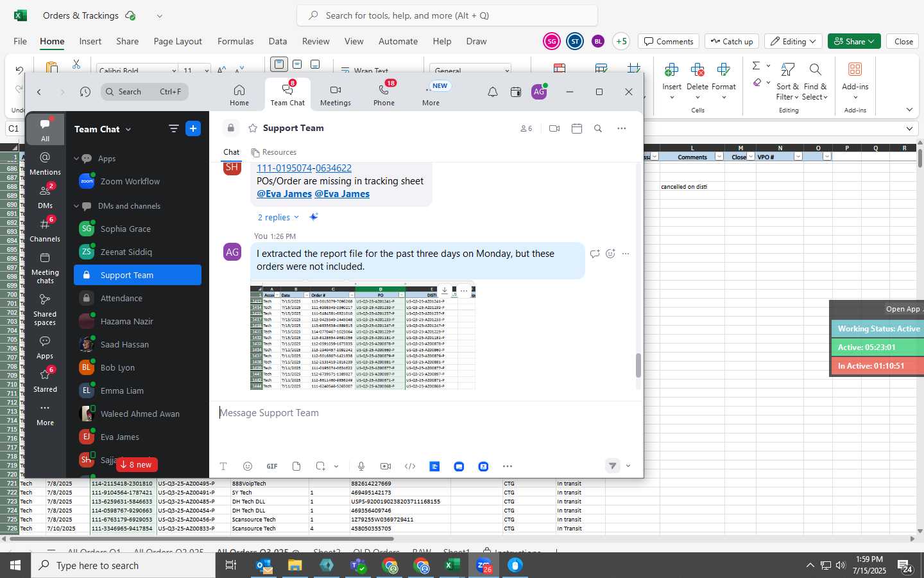Insert a code snippet
This screenshot has height=578, width=924.
click(410, 466)
